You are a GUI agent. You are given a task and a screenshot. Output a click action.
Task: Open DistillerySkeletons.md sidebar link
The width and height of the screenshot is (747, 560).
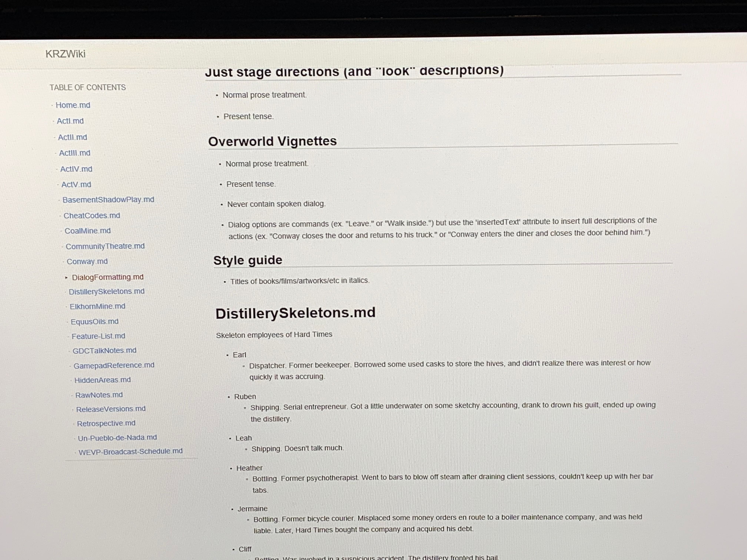[x=106, y=292]
